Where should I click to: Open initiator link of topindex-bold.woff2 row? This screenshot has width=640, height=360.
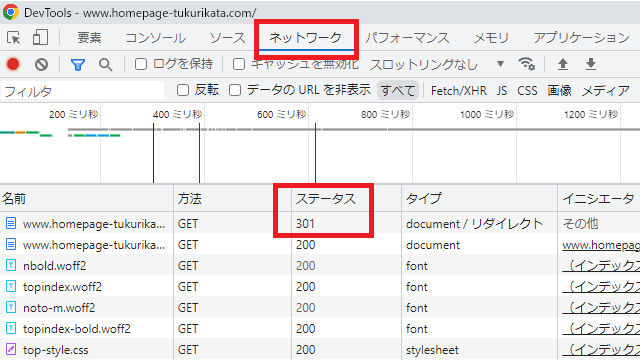(601, 329)
